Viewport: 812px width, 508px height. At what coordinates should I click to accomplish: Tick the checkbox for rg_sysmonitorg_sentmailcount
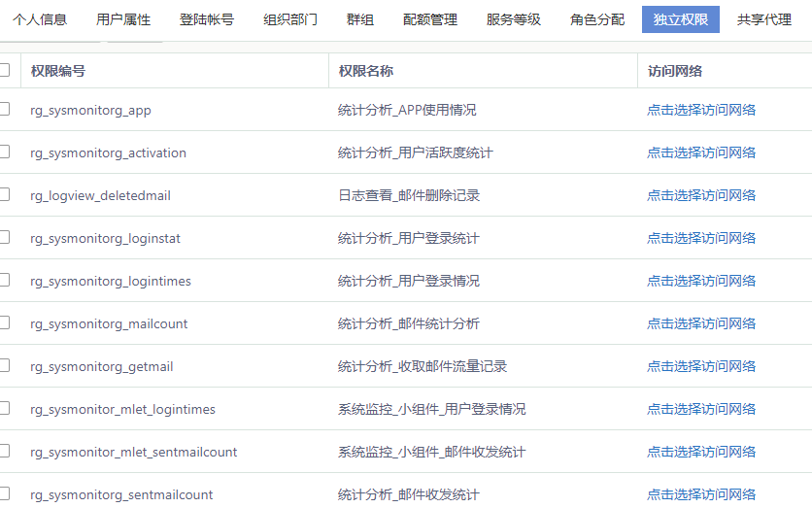point(5,493)
